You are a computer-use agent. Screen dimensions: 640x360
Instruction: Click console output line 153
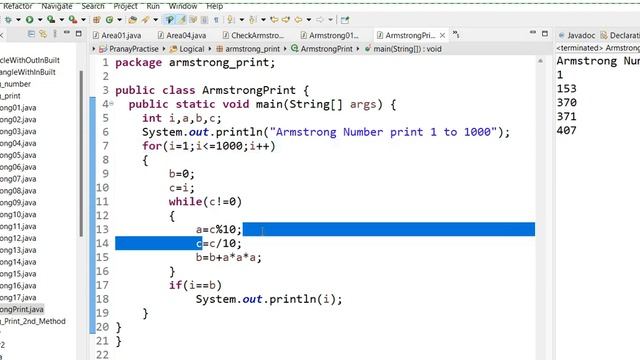(x=567, y=89)
